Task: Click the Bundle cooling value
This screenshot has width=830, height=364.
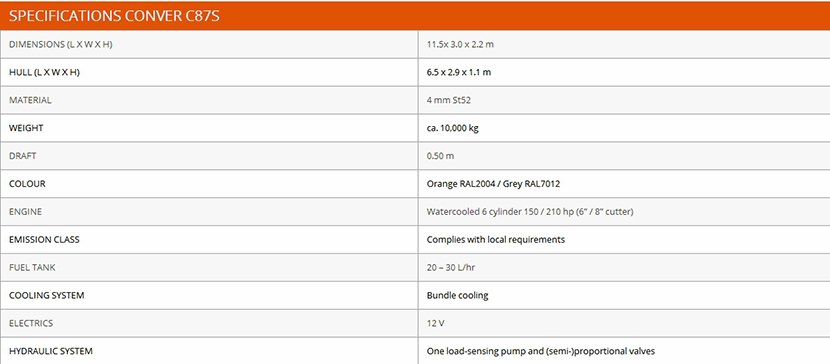Action: click(x=457, y=295)
